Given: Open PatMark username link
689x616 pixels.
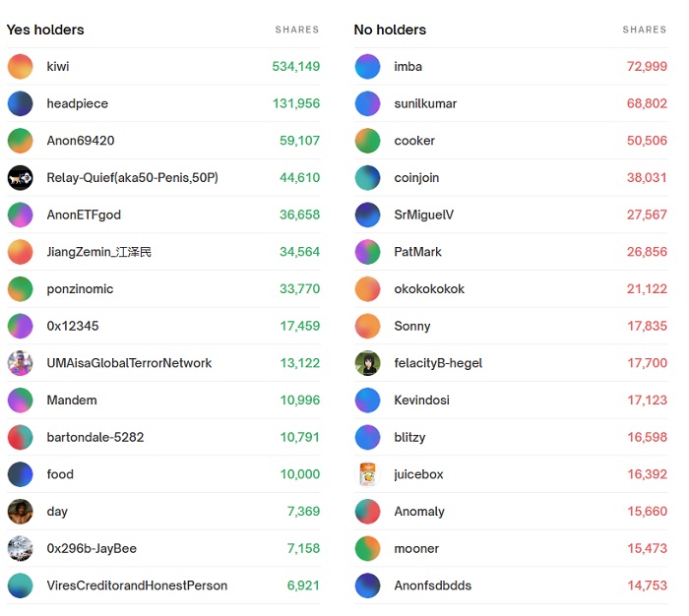Looking at the screenshot, I should click(418, 252).
